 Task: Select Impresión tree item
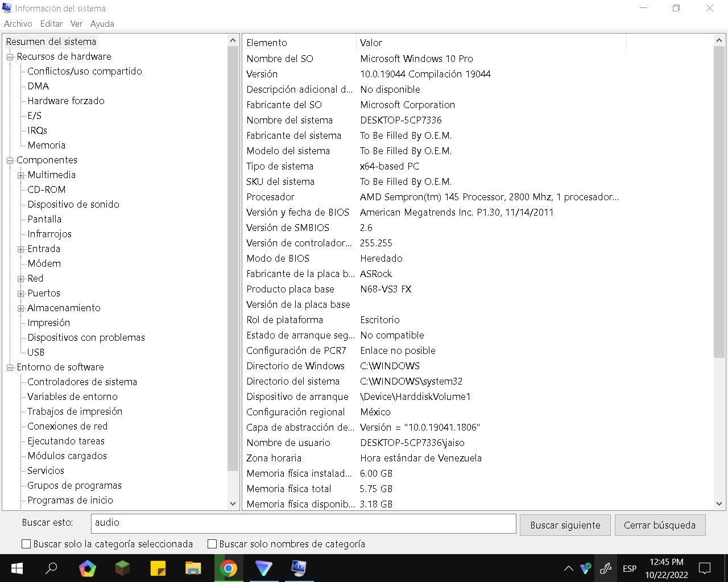point(48,323)
